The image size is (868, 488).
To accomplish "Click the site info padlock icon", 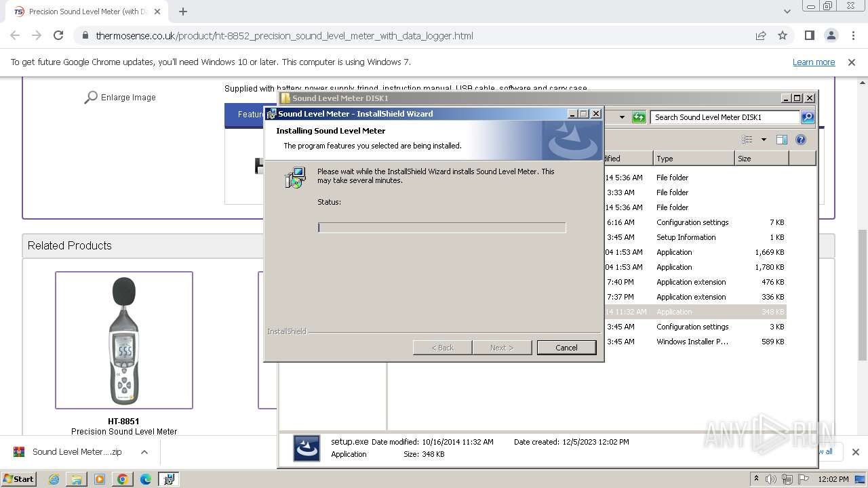I will [85, 36].
